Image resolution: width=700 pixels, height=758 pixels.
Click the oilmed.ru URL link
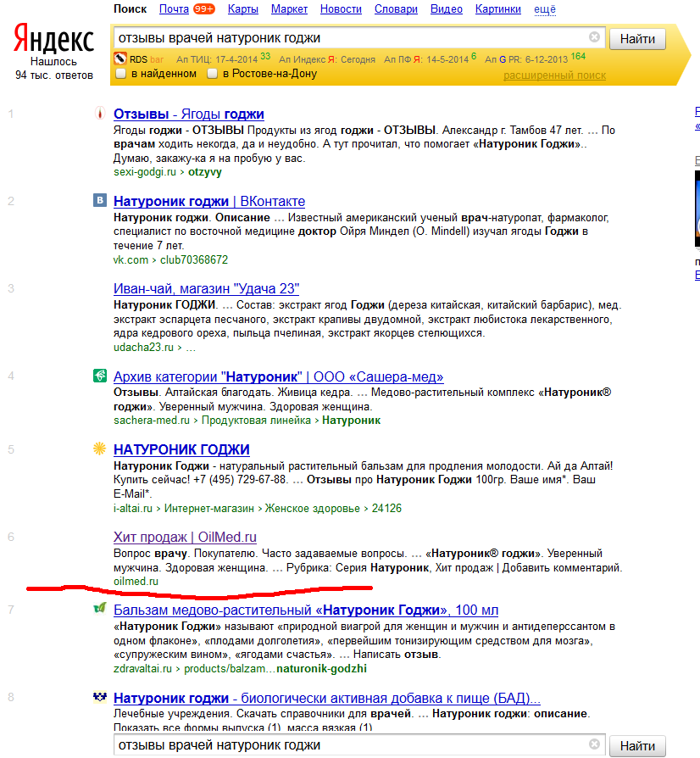click(x=136, y=581)
